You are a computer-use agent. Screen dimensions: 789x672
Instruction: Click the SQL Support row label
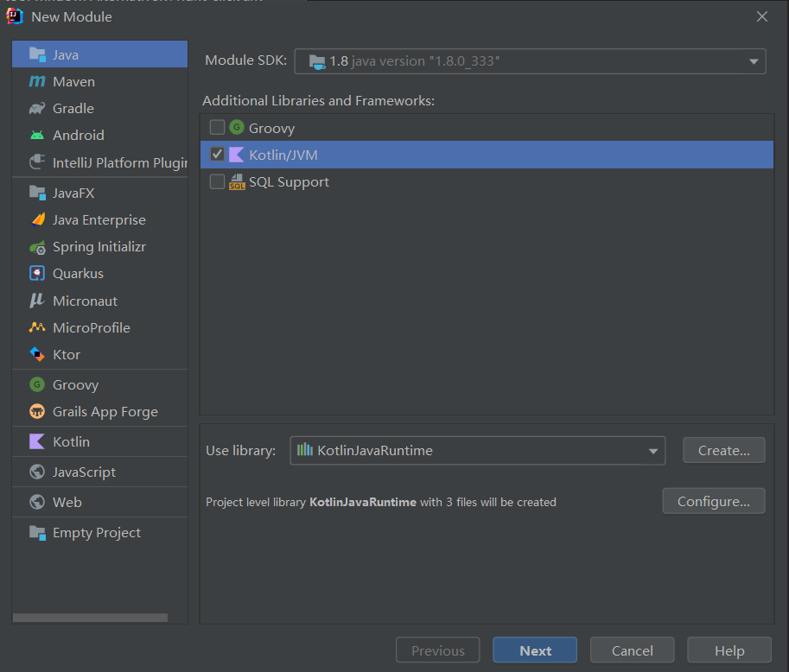pyautogui.click(x=289, y=182)
